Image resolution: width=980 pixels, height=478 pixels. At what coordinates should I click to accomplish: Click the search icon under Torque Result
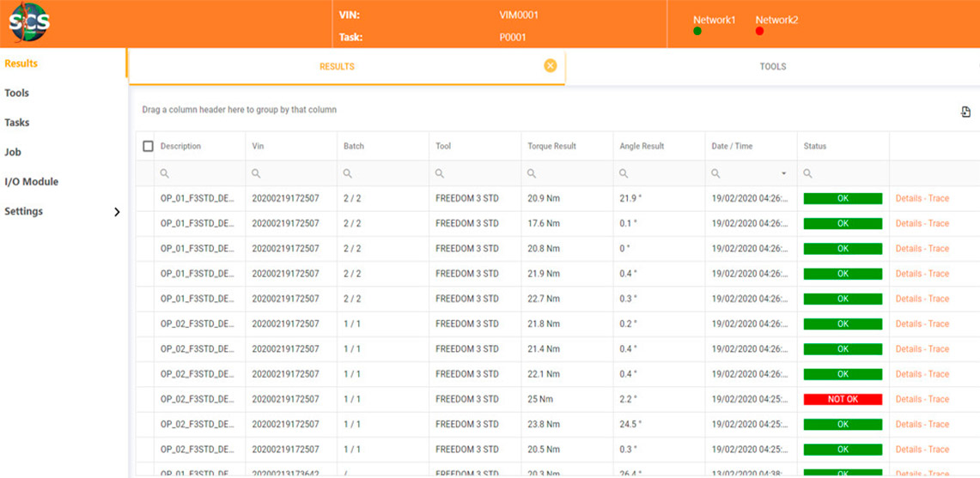pos(532,173)
